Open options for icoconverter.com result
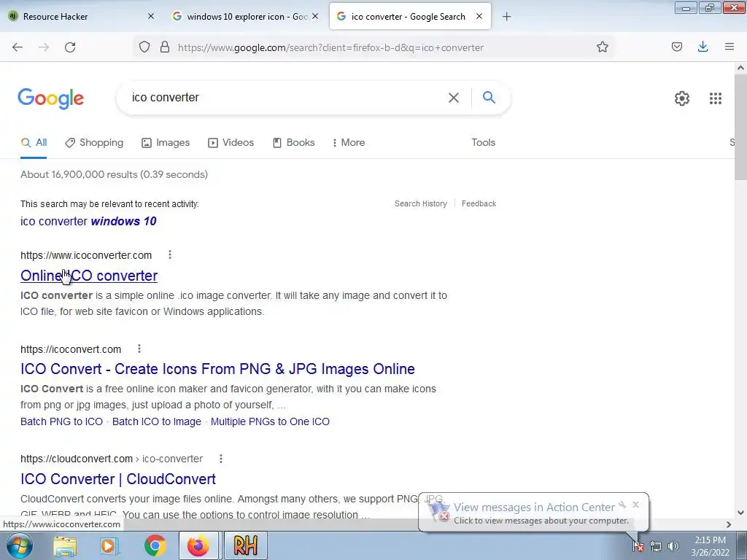 pyautogui.click(x=169, y=254)
